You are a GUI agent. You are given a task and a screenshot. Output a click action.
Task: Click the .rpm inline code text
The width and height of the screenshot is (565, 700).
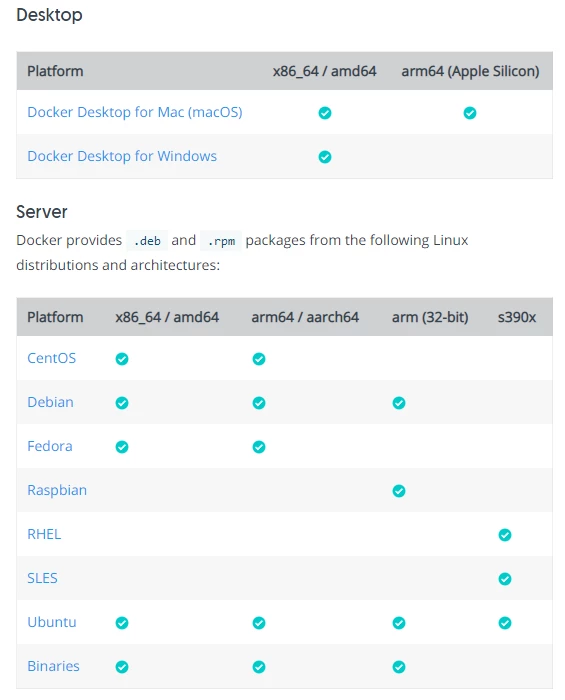[x=221, y=241]
